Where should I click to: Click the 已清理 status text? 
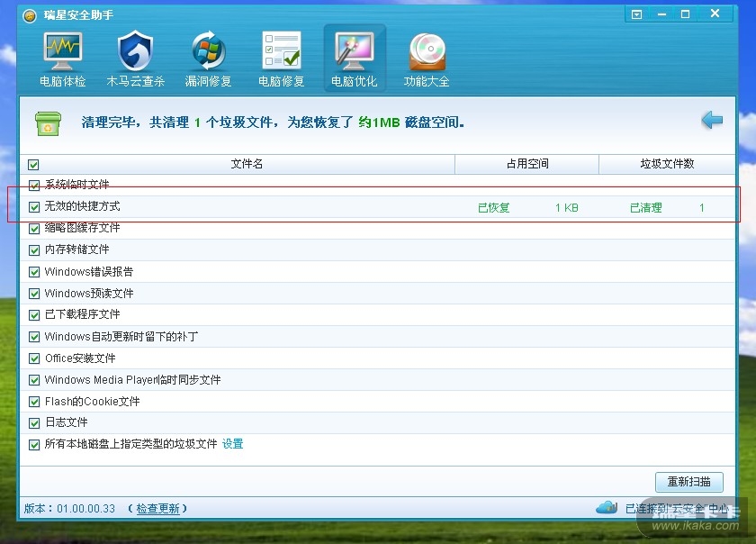[646, 207]
